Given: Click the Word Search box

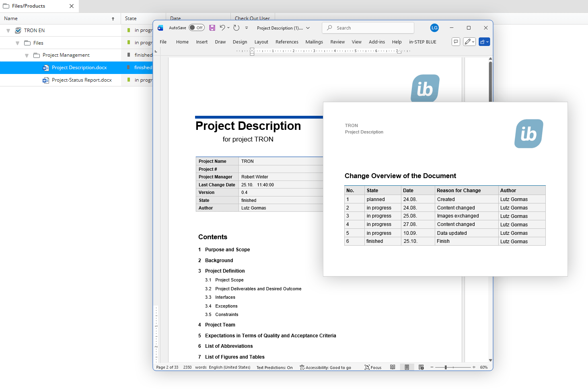Looking at the screenshot, I should click(x=368, y=28).
